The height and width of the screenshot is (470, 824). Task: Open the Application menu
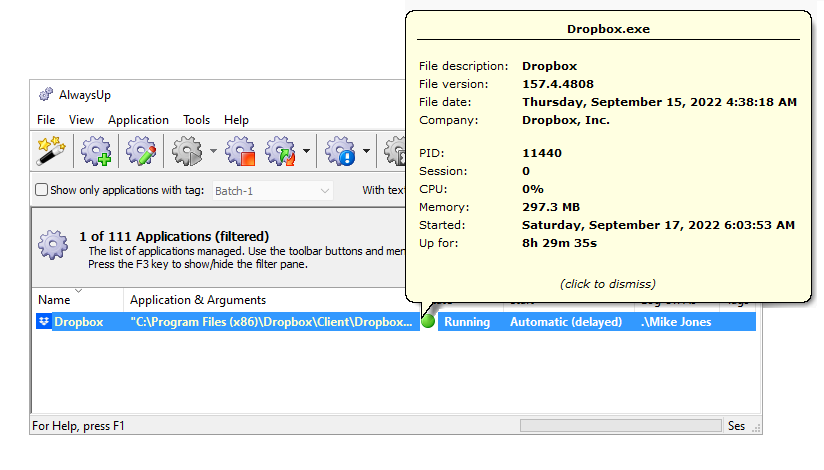point(138,120)
